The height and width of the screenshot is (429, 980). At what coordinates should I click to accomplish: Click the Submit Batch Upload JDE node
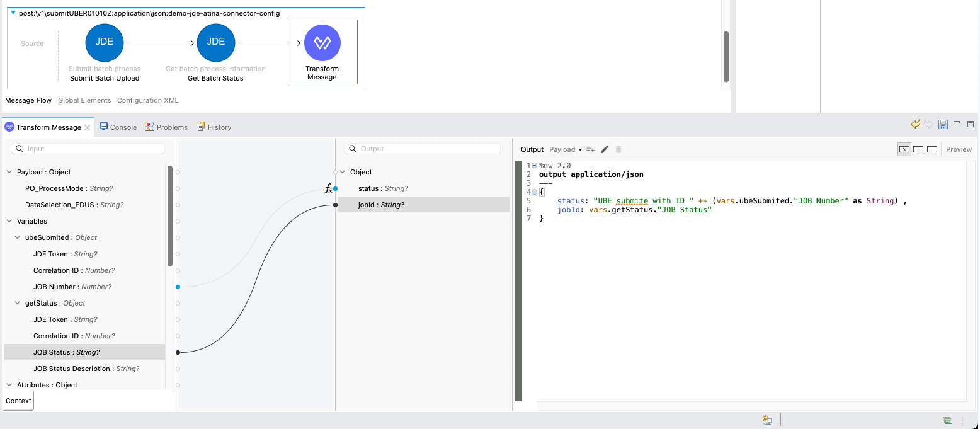(x=104, y=43)
